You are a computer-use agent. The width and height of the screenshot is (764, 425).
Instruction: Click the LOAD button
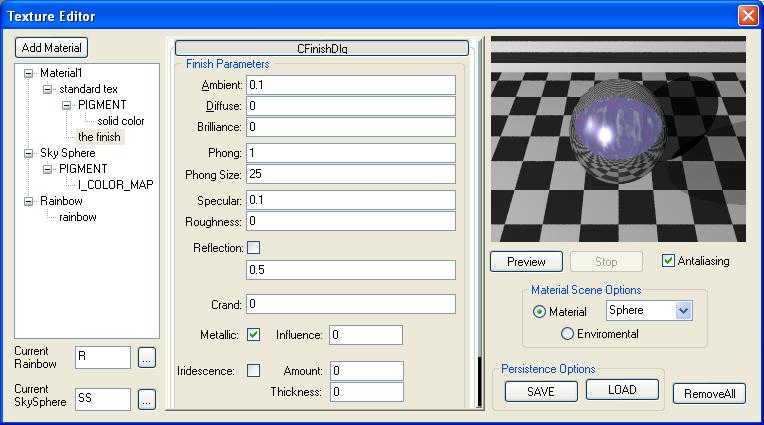(622, 390)
